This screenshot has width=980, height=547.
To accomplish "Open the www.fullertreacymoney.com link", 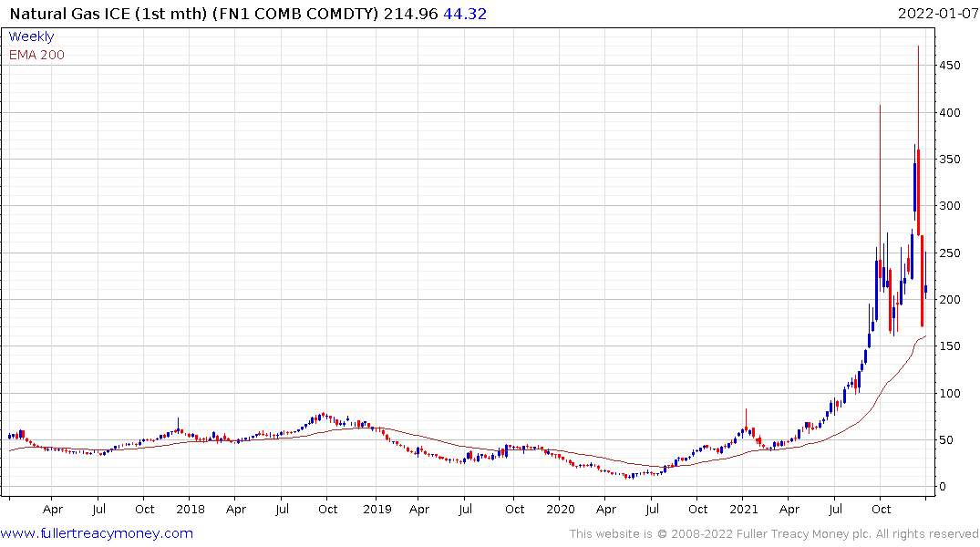I will [97, 533].
